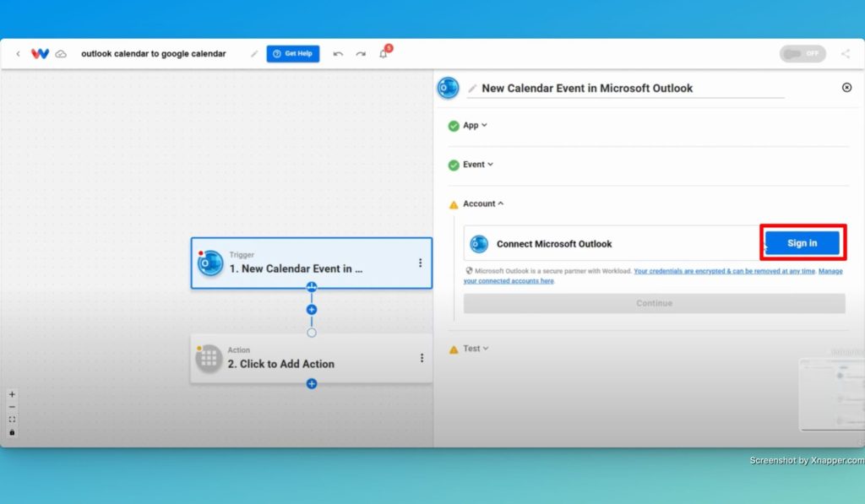Toggle the canvas lock icon
Viewport: 865px width, 504px height.
click(x=12, y=432)
